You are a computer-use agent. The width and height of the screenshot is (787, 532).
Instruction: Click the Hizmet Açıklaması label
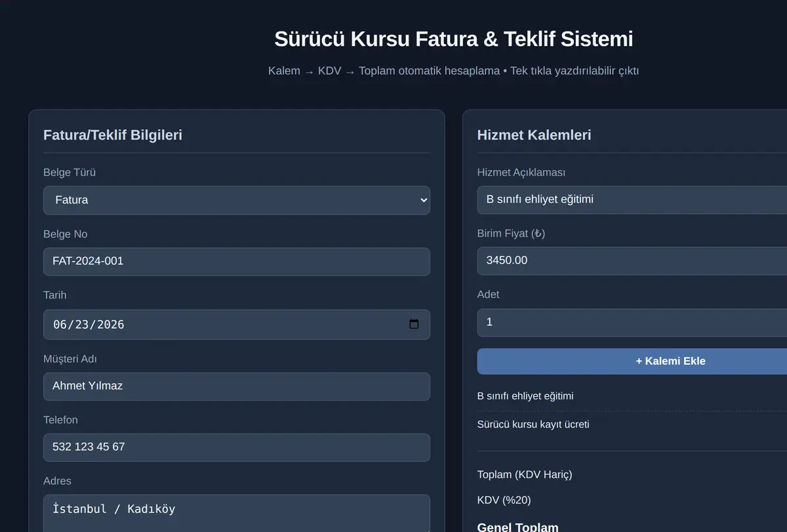[x=521, y=173]
